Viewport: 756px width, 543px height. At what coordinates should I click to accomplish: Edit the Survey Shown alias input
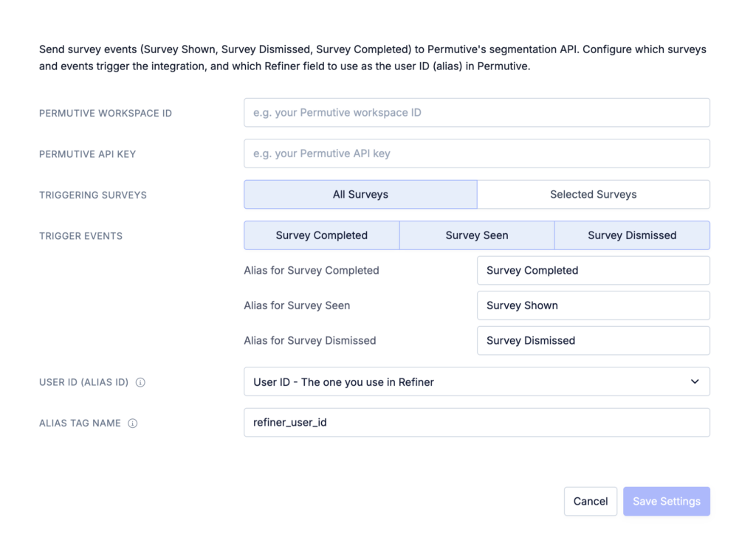click(x=593, y=305)
